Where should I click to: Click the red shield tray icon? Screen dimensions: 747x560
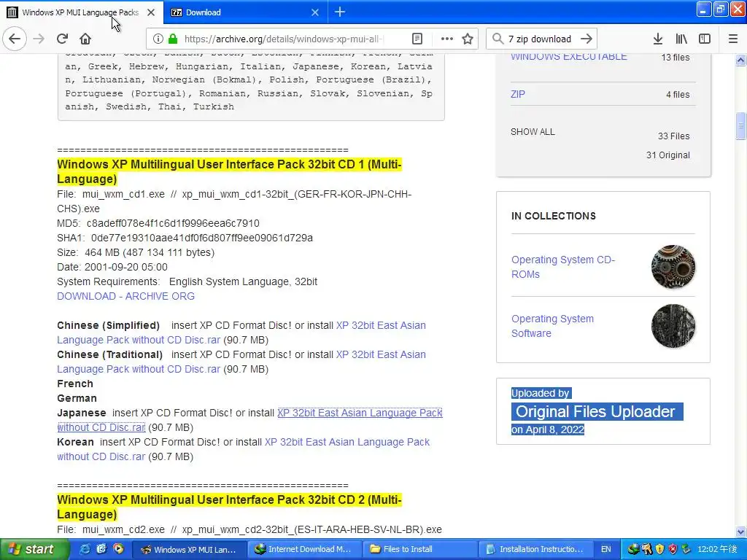pyautogui.click(x=673, y=549)
